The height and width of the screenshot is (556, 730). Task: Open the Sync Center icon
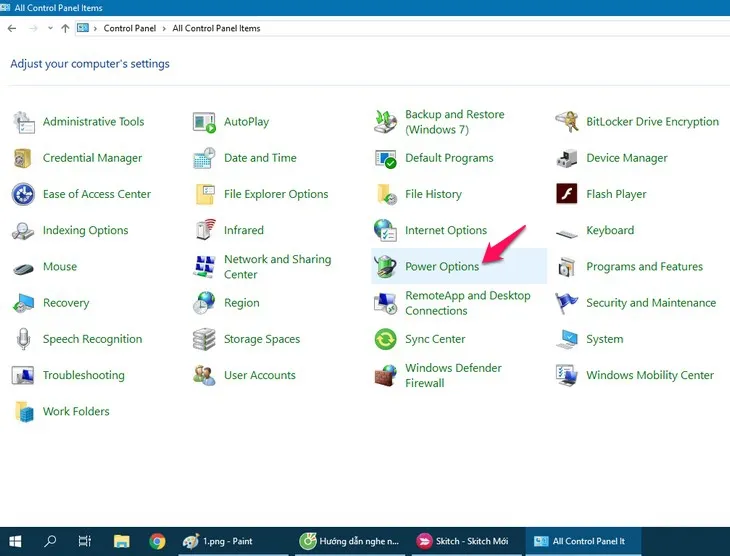[x=386, y=339]
